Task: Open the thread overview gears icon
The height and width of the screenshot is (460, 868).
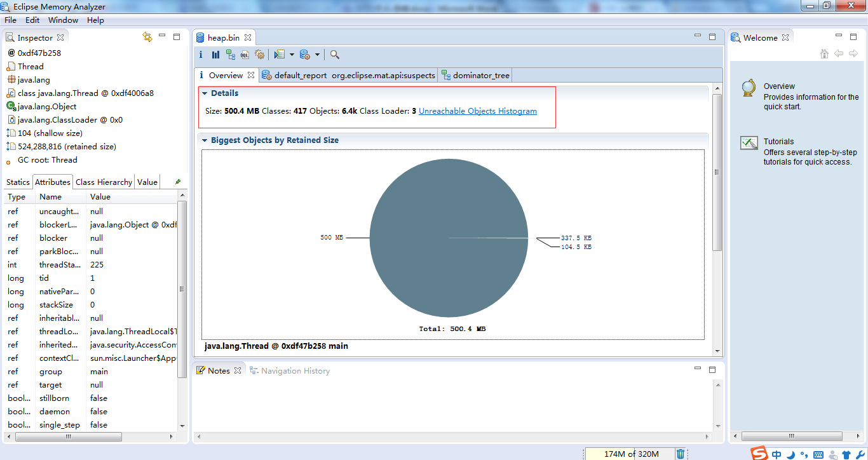Action: 259,55
